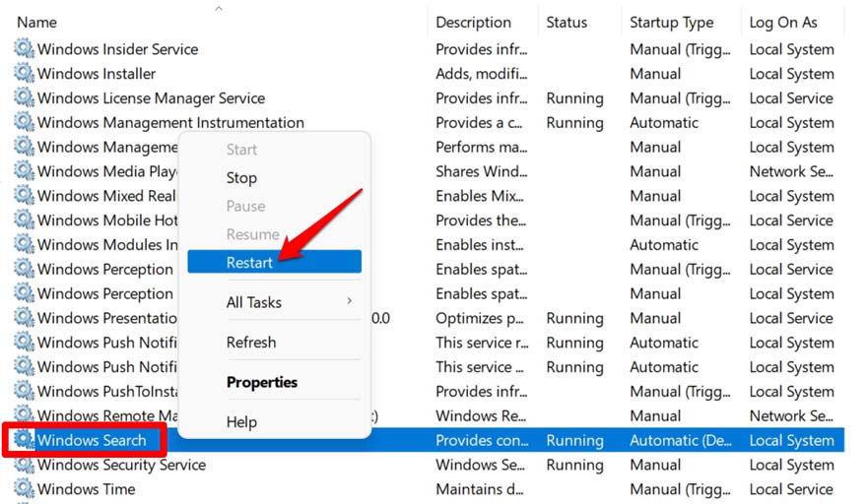
Task: Click Refresh in the context menu
Action: (x=251, y=343)
